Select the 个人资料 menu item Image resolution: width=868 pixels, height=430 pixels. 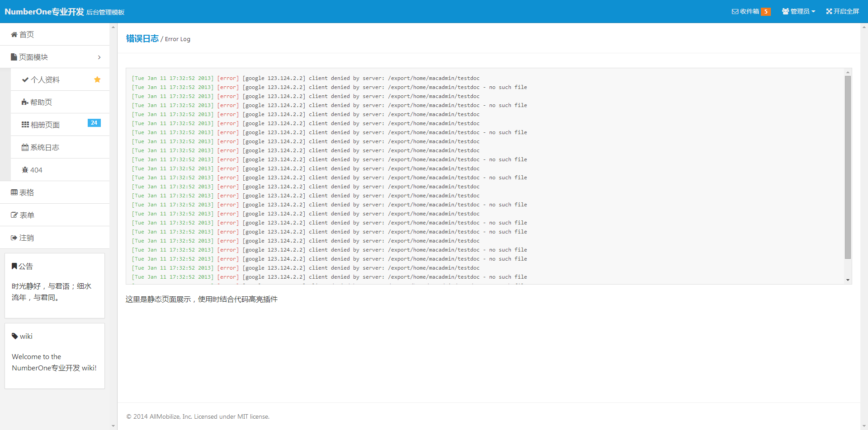[45, 80]
